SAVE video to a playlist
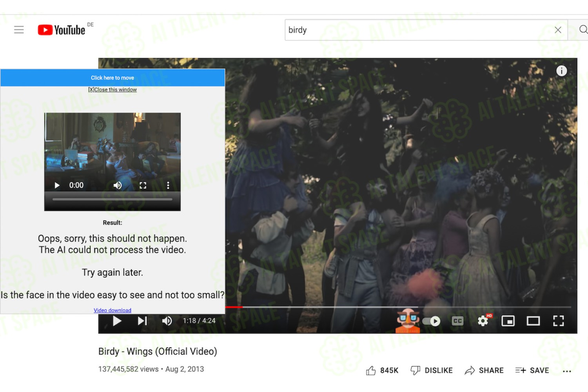588x392 pixels. [x=532, y=370]
